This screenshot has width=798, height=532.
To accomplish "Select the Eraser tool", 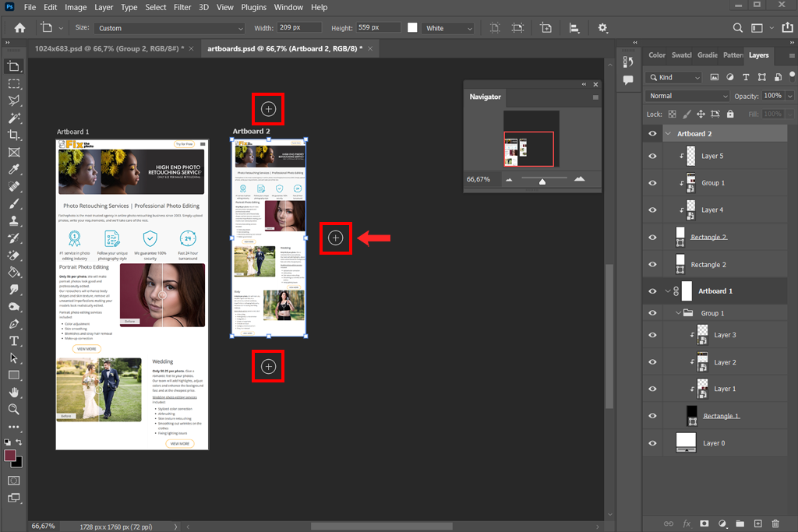I will pyautogui.click(x=14, y=255).
